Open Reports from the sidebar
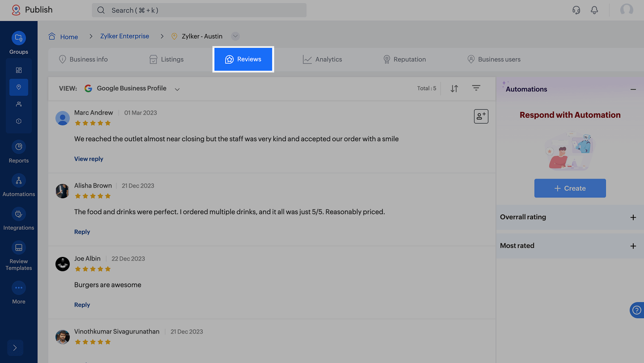644x363 pixels. click(19, 152)
